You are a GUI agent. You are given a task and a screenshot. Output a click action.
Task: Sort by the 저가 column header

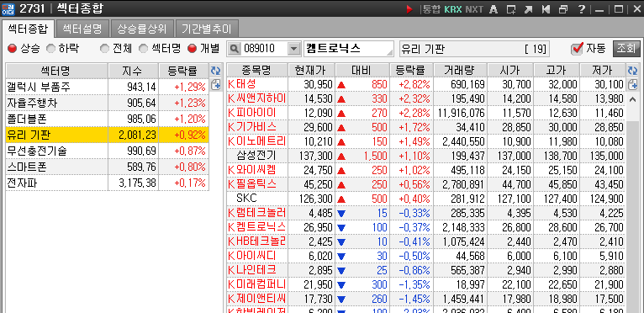(603, 71)
